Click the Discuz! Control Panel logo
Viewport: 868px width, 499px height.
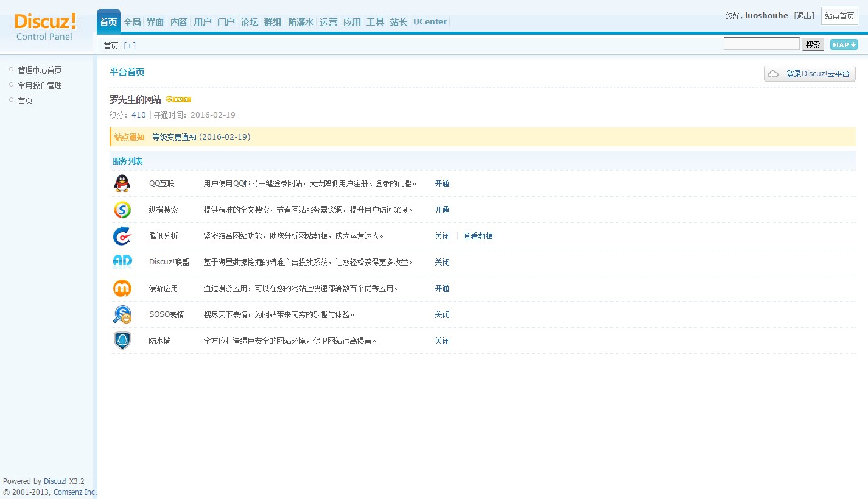coord(45,27)
